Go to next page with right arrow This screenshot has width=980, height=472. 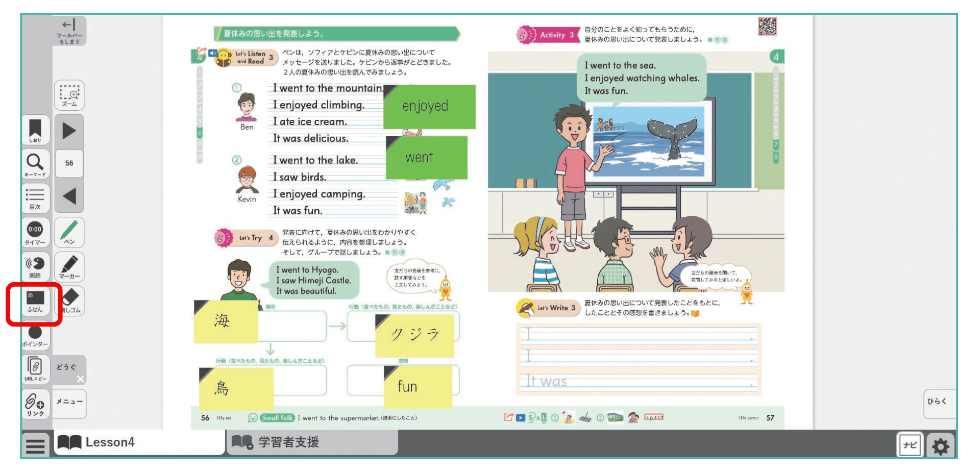[x=69, y=131]
